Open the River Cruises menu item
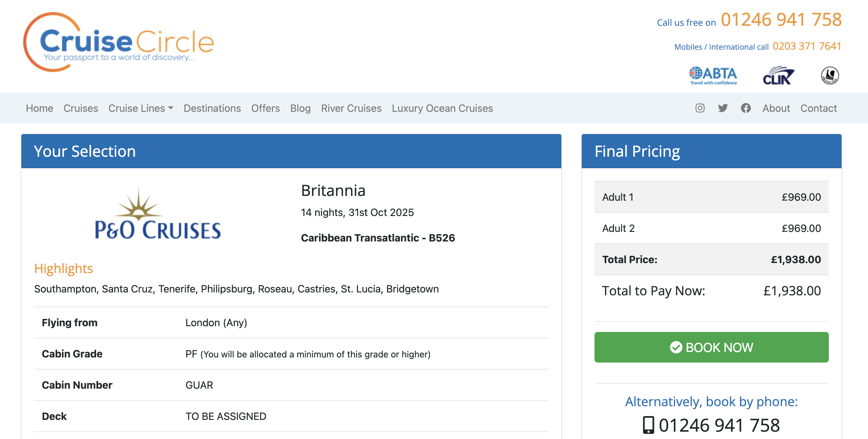The height and width of the screenshot is (439, 868). click(x=351, y=108)
